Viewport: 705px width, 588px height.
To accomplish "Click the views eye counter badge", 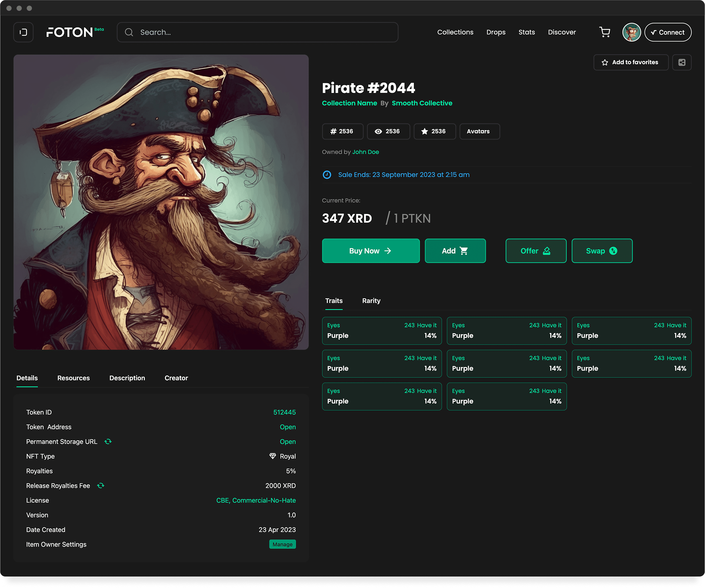I will point(388,131).
